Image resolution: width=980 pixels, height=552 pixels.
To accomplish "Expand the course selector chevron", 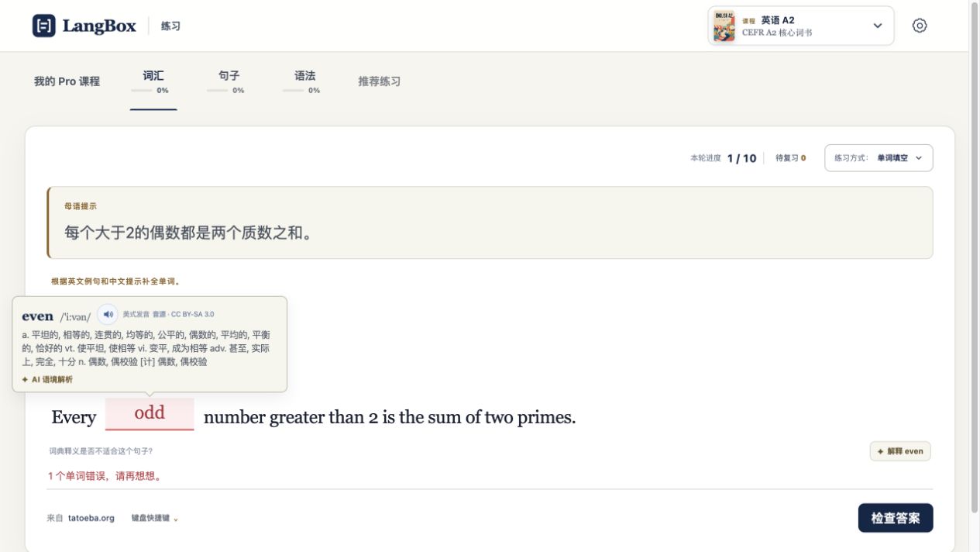I will point(877,26).
